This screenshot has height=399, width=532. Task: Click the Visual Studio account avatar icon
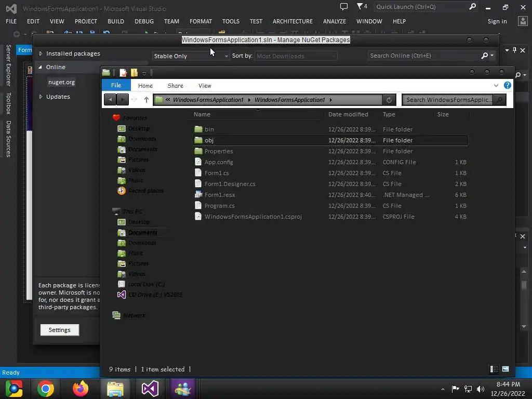(523, 21)
